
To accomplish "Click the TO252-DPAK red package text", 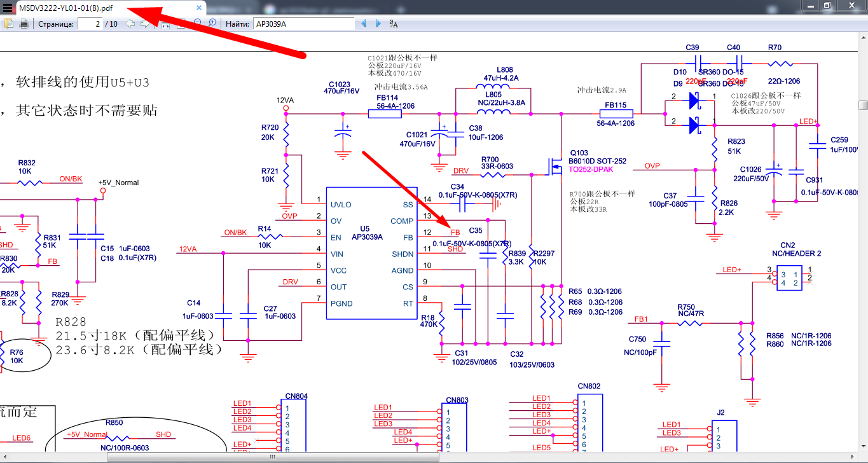I will tap(591, 170).
